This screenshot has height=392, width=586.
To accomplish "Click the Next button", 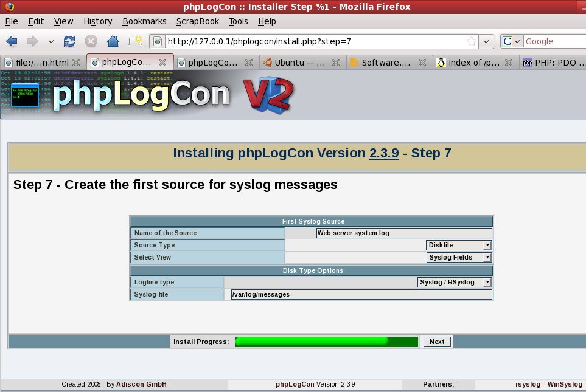I will coord(437,342).
